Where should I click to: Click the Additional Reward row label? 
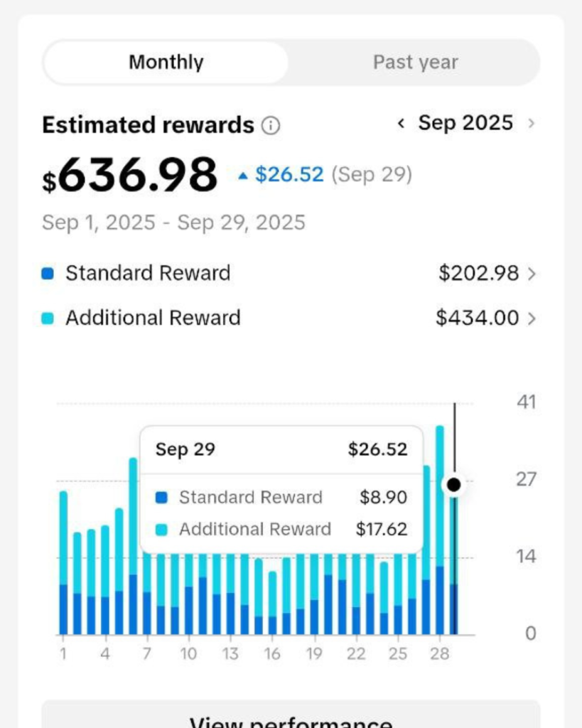pos(153,318)
